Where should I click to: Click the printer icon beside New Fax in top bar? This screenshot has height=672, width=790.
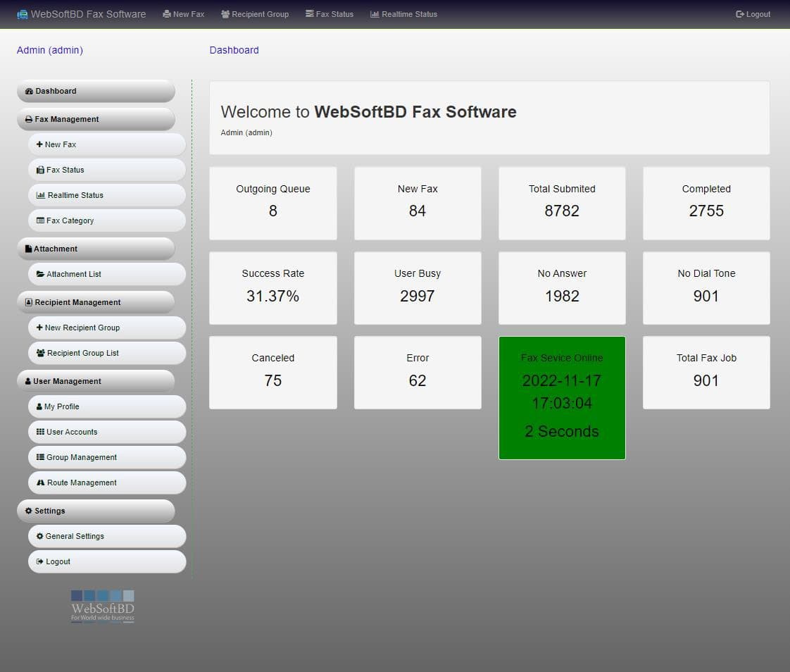[x=167, y=14]
